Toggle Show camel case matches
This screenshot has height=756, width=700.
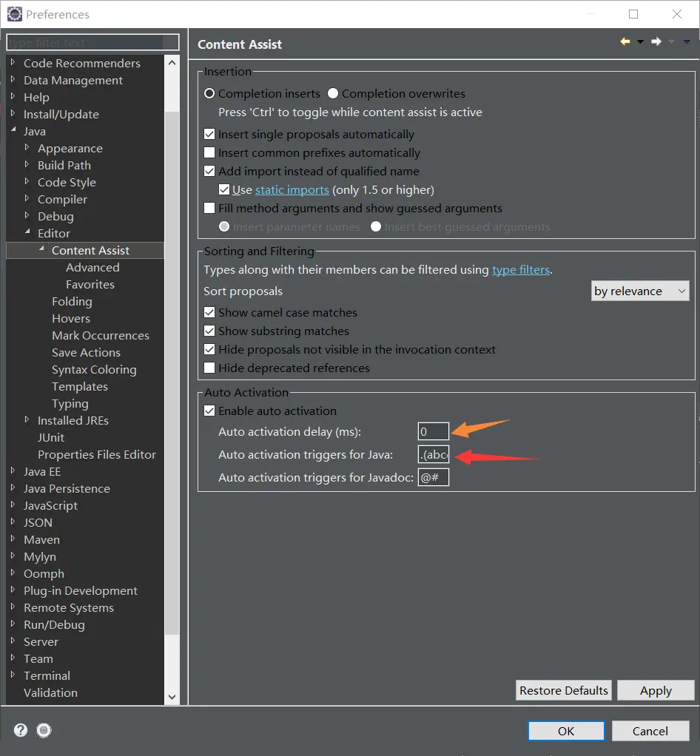[209, 312]
